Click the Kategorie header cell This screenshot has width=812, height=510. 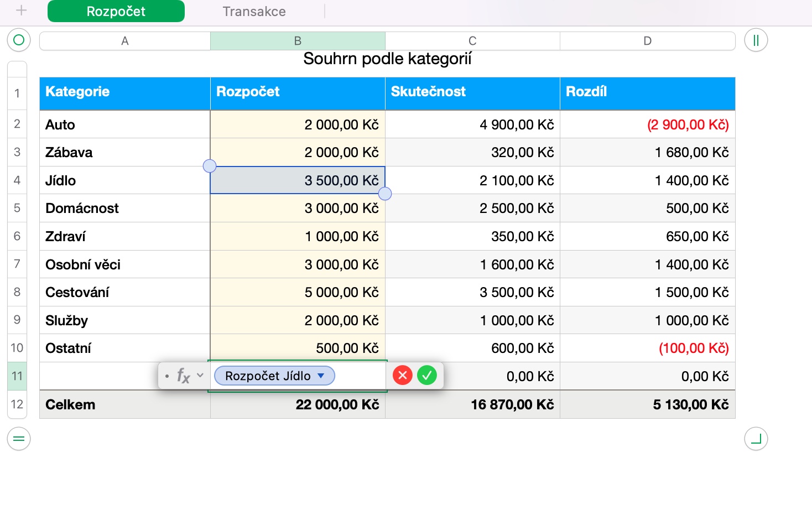[x=125, y=93]
